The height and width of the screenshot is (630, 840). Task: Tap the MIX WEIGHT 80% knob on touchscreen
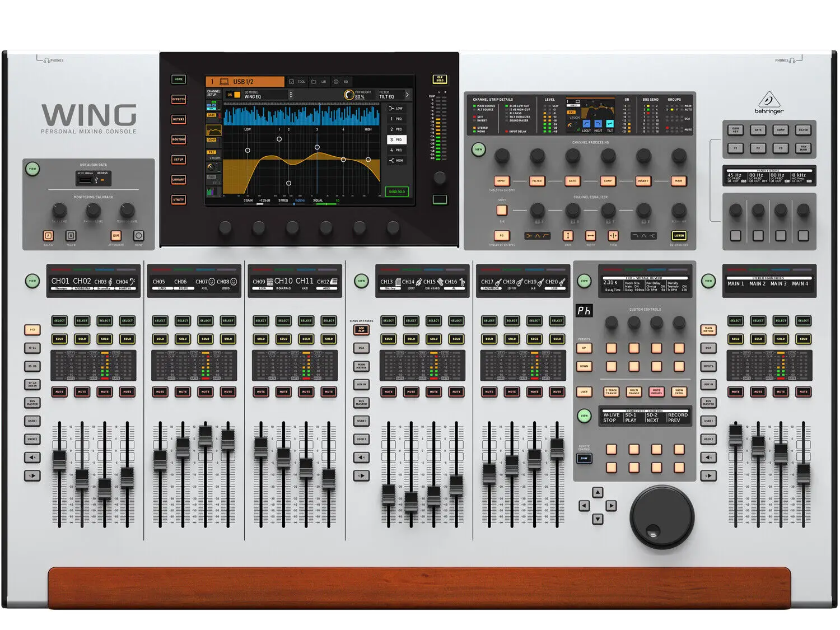tap(349, 95)
